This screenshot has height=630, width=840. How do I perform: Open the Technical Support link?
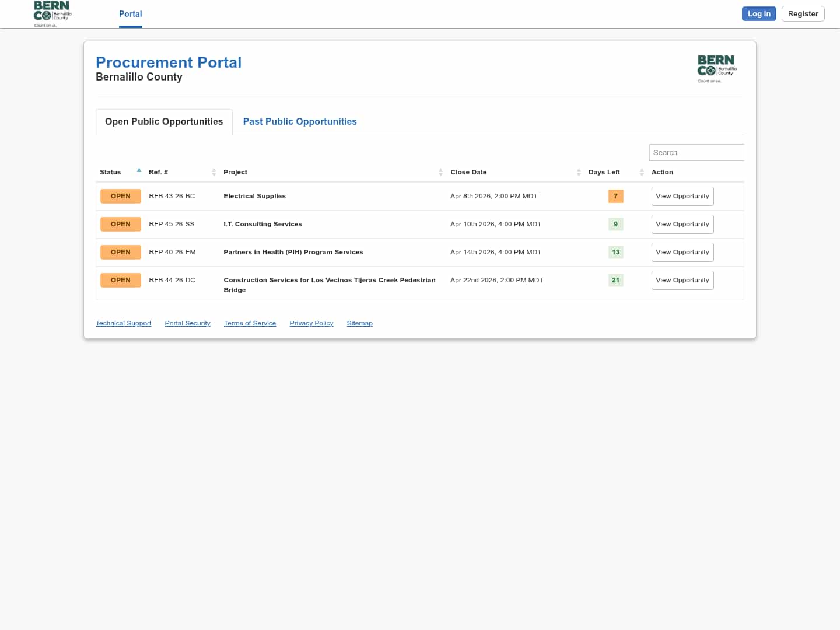(123, 323)
